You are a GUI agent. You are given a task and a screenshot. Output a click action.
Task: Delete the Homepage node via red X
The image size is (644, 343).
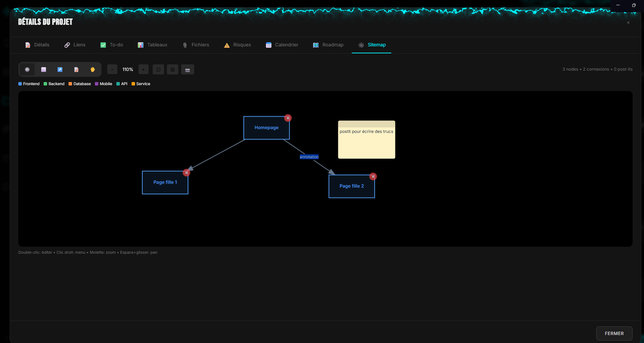[x=288, y=118]
